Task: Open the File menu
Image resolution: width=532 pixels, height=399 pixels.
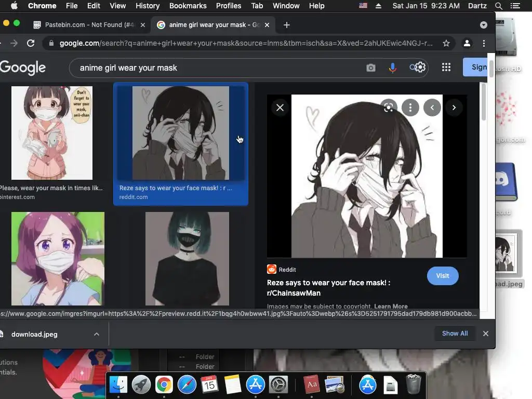Action: [72, 6]
